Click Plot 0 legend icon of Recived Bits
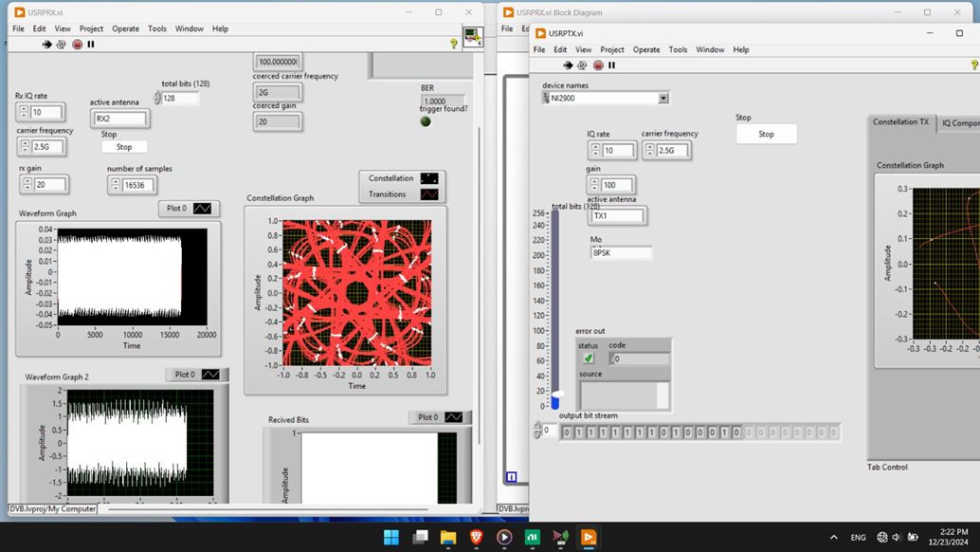980x552 pixels. 454,417
